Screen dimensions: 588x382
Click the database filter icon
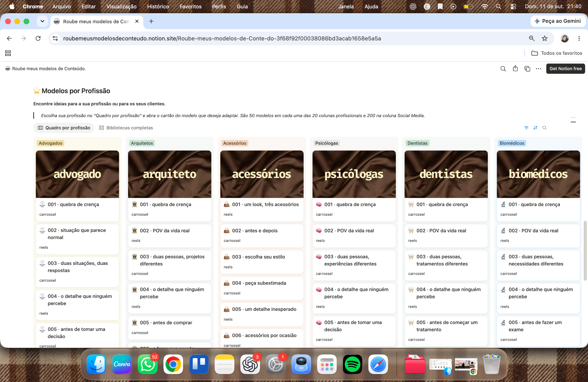click(526, 128)
